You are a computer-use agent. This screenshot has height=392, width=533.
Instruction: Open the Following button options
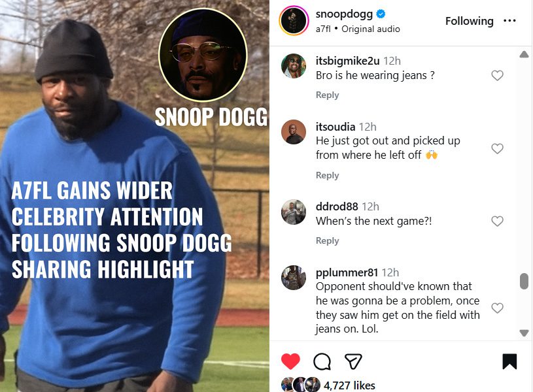pos(469,21)
